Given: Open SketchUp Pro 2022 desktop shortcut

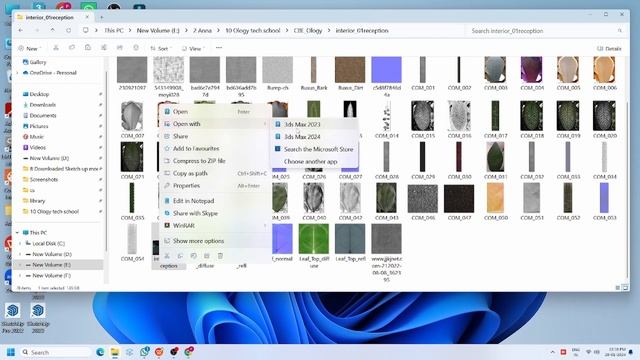Looking at the screenshot, I should pyautogui.click(x=13, y=318).
